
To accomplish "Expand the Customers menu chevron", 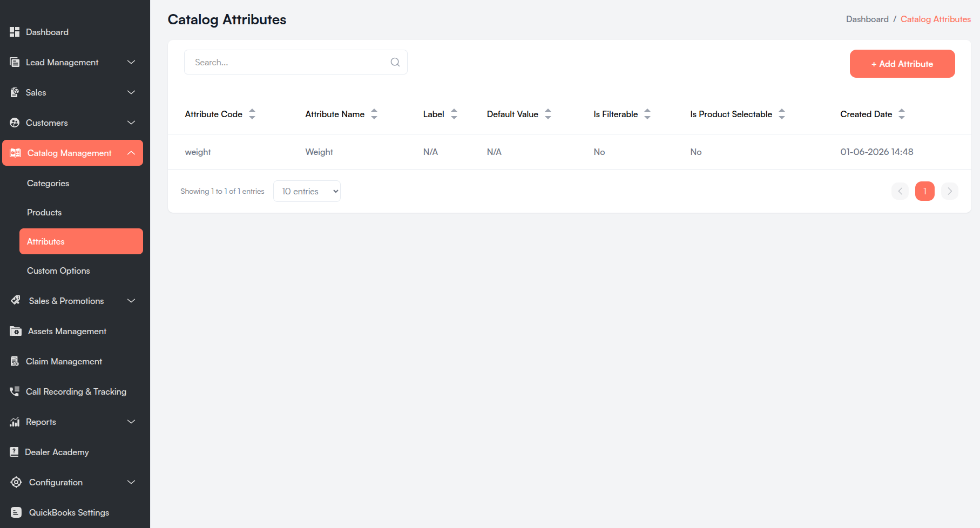I will tap(131, 123).
